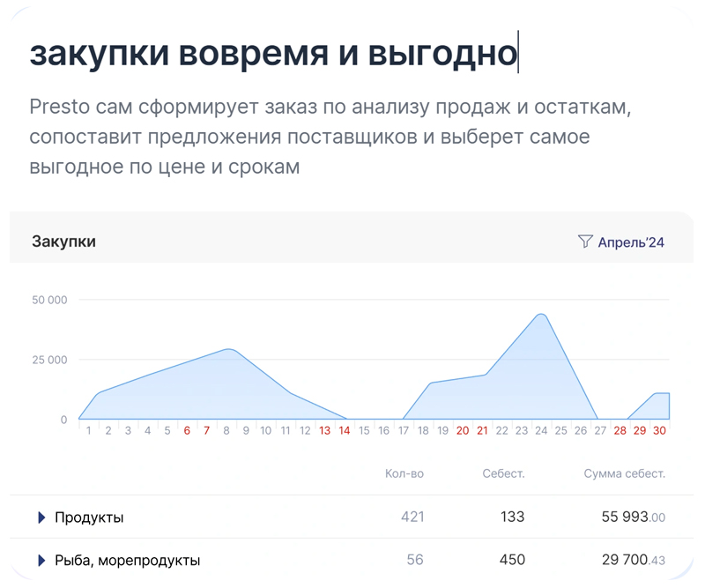Click the total 29 700.43
Screen dimensions: 705x588
pos(634,560)
